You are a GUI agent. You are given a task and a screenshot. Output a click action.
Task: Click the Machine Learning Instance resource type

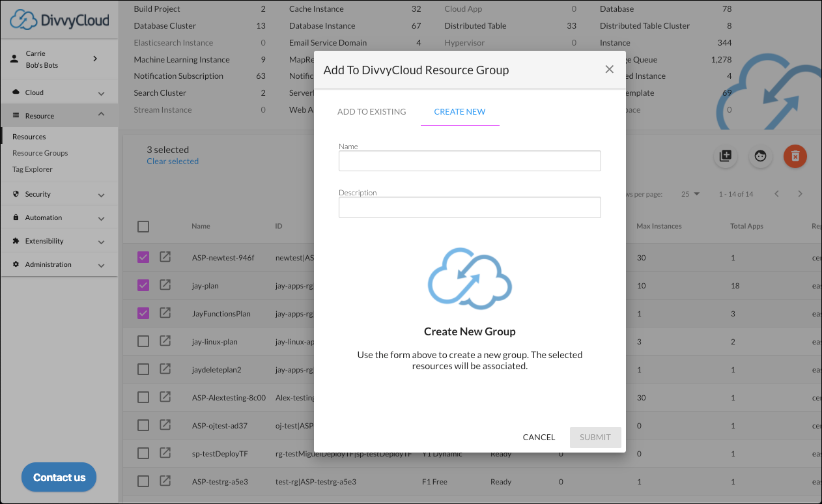tap(182, 60)
